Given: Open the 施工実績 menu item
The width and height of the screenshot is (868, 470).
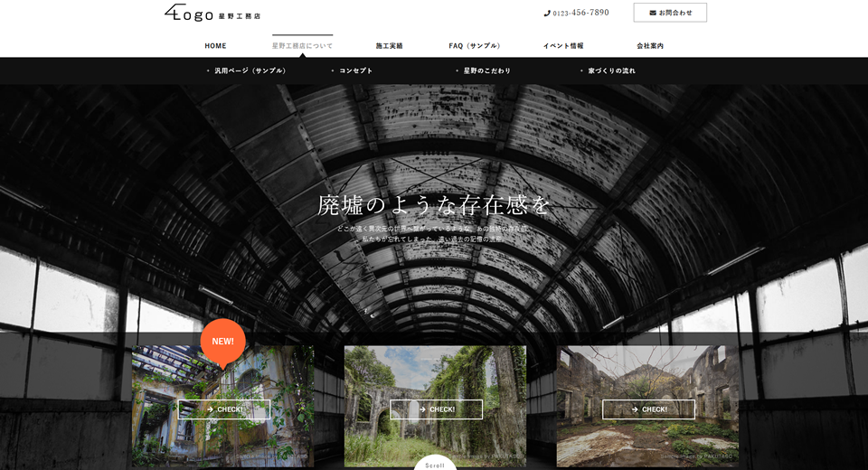Looking at the screenshot, I should coord(389,46).
